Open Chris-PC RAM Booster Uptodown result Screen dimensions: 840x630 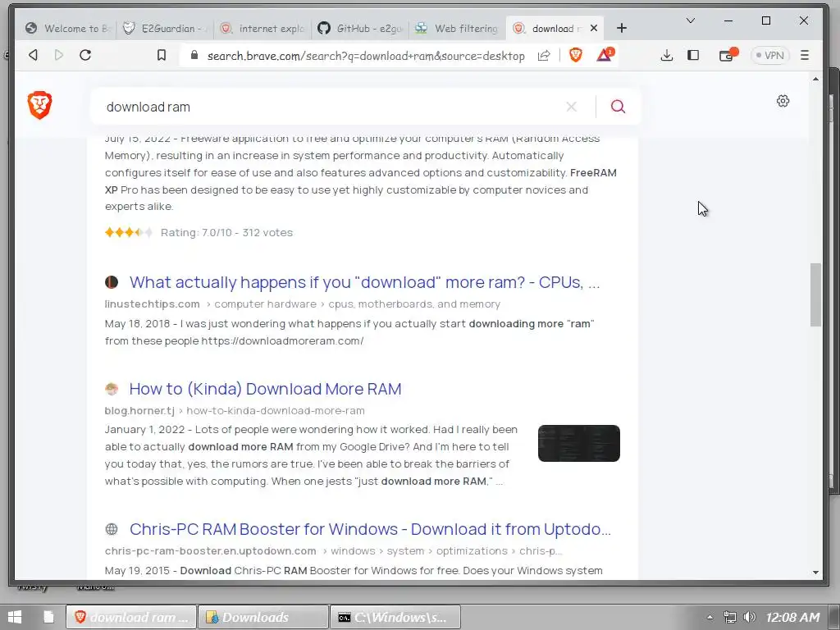point(370,529)
